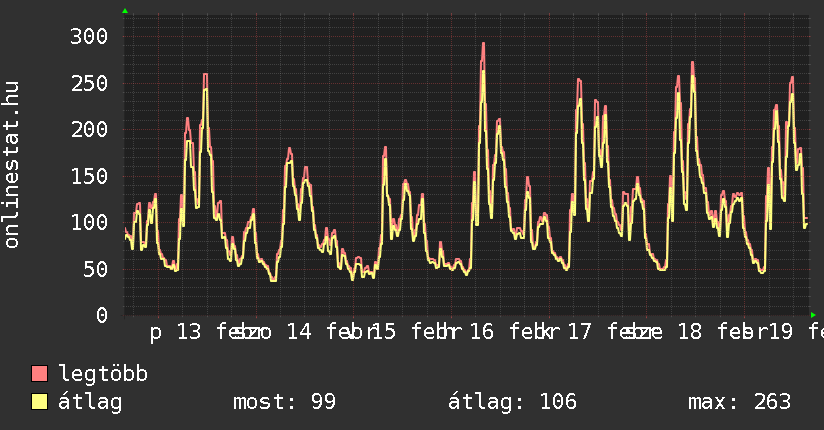
Task: Select the 50 y-axis tick label
Action: tap(94, 269)
